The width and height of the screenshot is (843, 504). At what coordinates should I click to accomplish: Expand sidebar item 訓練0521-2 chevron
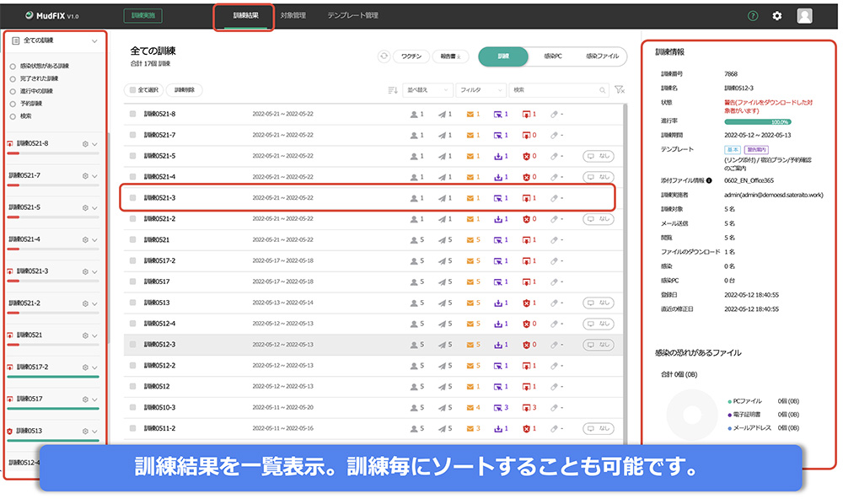coord(94,304)
